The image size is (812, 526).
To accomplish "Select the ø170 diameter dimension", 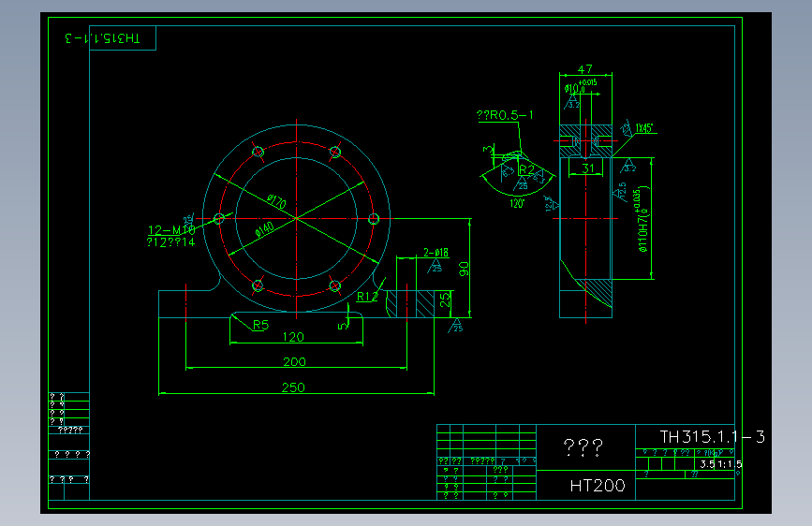I will click(x=277, y=201).
